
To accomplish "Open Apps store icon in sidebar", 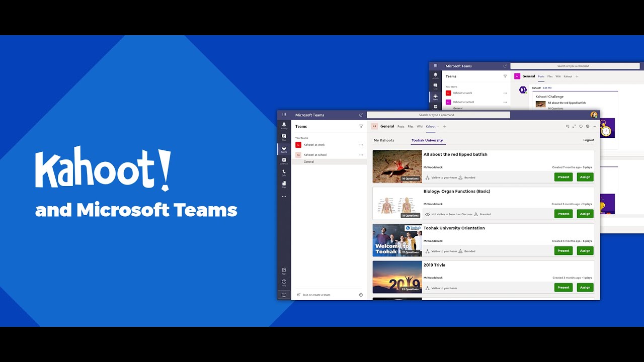I will pos(284,271).
